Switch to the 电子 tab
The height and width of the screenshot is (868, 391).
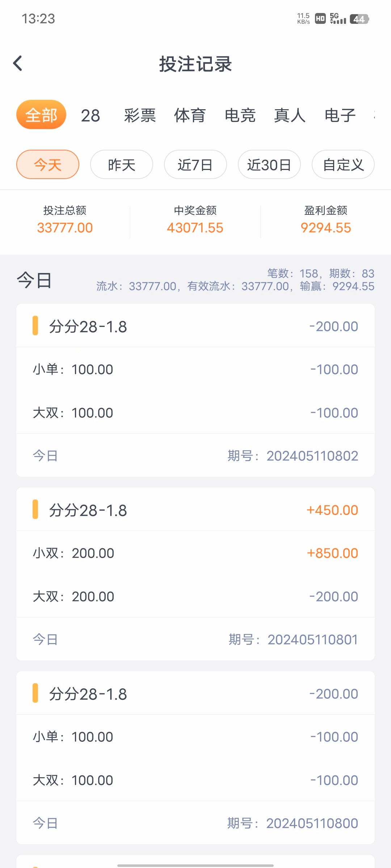(340, 116)
